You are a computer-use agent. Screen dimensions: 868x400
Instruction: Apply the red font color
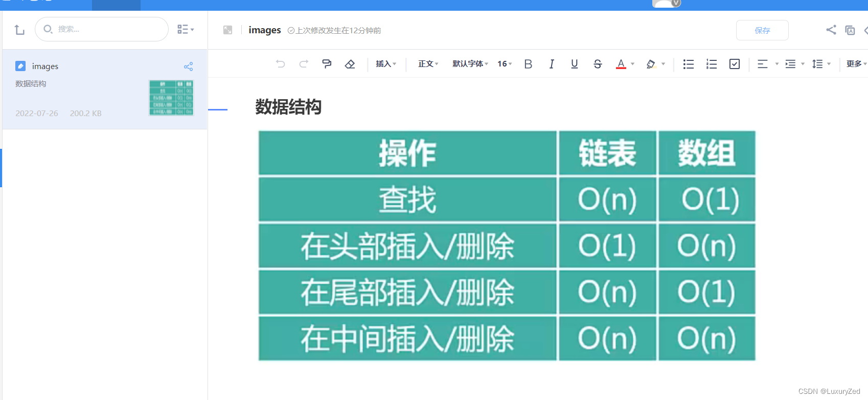621,64
